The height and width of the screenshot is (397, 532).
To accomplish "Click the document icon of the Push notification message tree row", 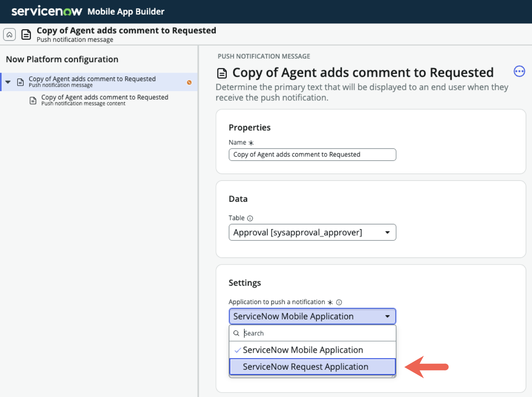I will point(20,82).
